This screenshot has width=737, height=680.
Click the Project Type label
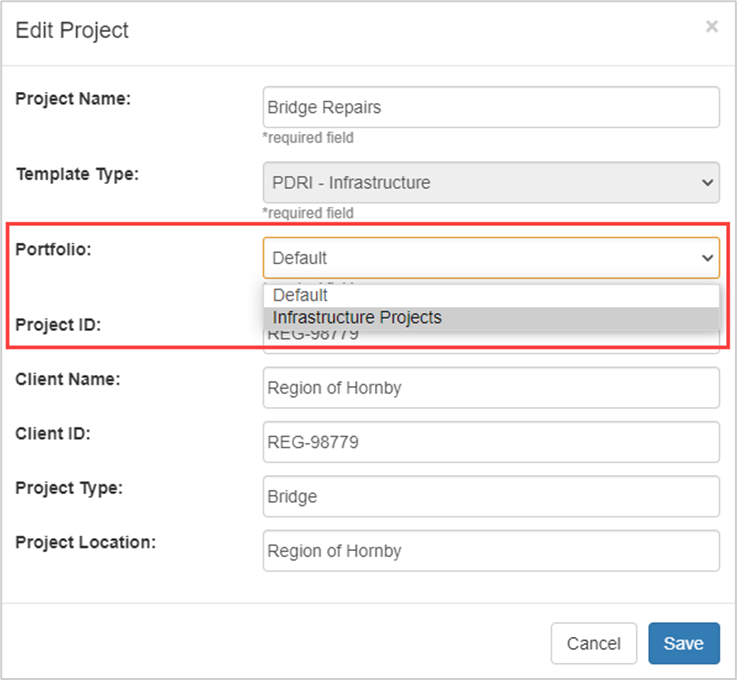(68, 487)
